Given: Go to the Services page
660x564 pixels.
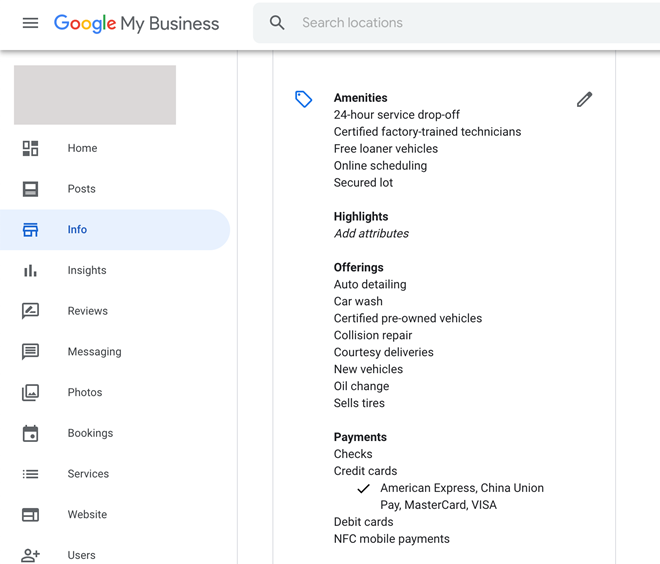Looking at the screenshot, I should [x=88, y=474].
